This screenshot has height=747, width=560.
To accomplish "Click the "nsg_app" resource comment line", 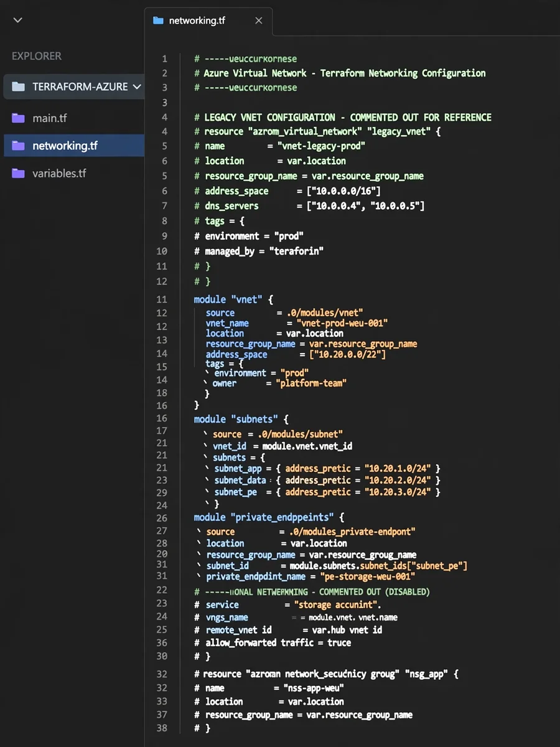I will click(x=326, y=674).
